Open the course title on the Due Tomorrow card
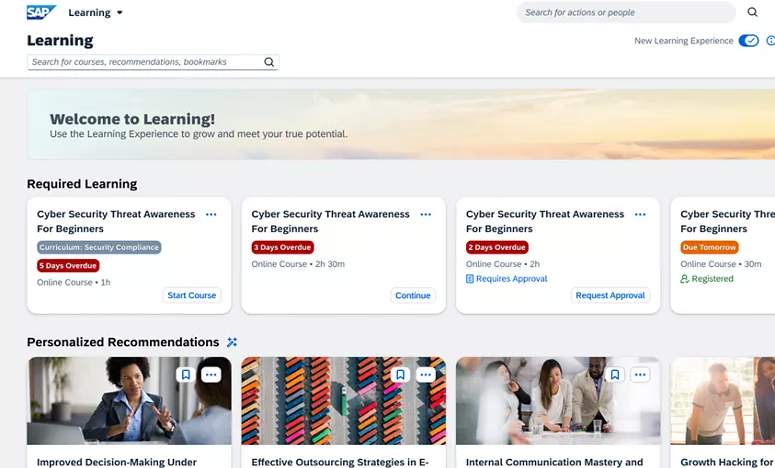Screen dimensions: 775x468 727,221
